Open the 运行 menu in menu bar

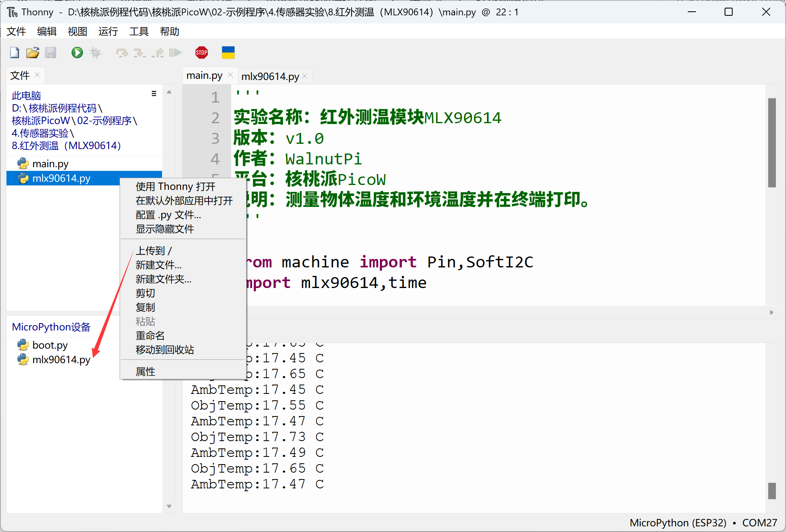coord(108,32)
